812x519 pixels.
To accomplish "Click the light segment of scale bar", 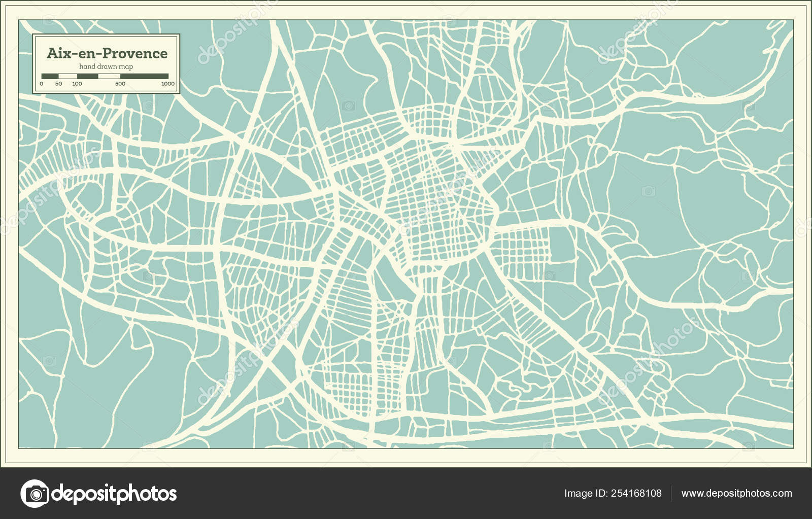I will pyautogui.click(x=69, y=76).
